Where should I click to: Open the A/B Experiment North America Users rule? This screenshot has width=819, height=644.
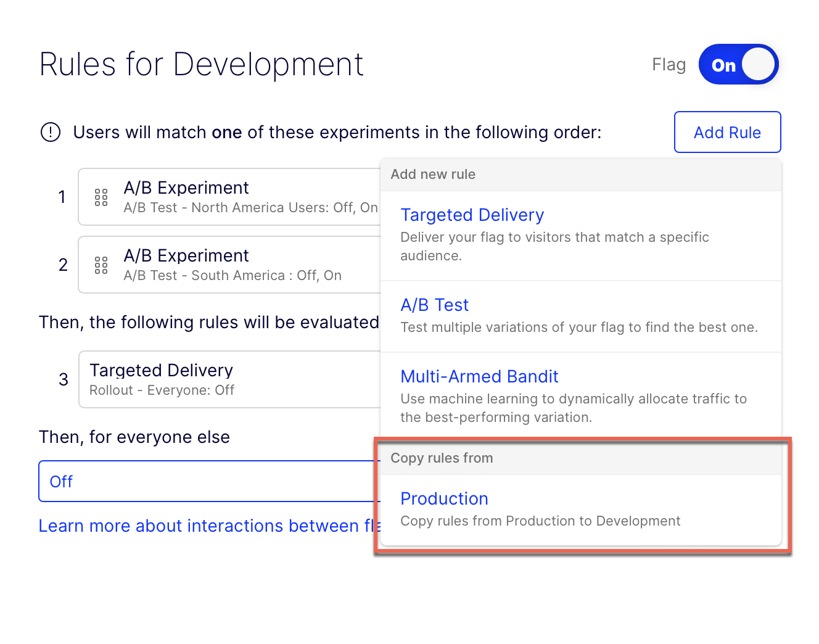click(229, 197)
